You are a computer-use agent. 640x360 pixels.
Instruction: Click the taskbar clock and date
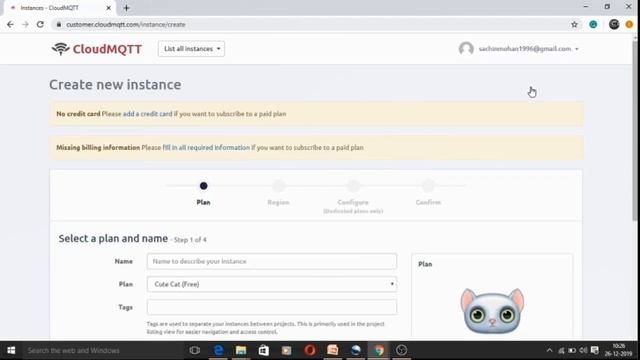tap(618, 350)
